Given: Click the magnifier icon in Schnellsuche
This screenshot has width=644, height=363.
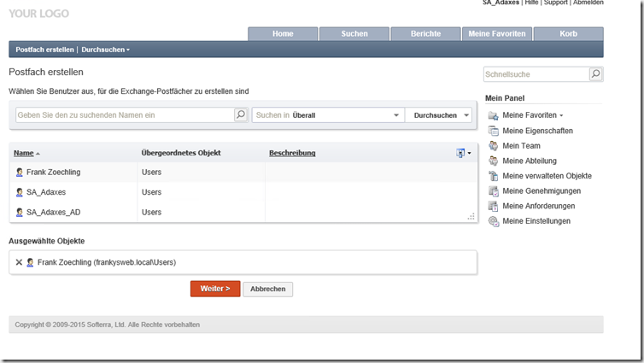Looking at the screenshot, I should [x=595, y=75].
